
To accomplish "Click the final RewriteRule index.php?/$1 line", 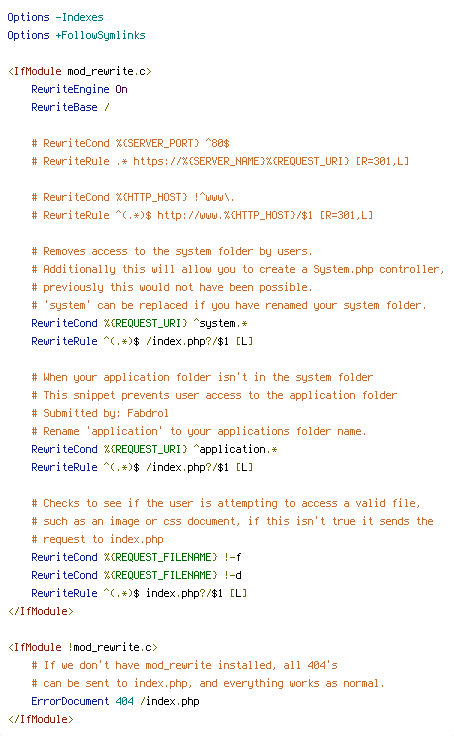I will pos(139,593).
